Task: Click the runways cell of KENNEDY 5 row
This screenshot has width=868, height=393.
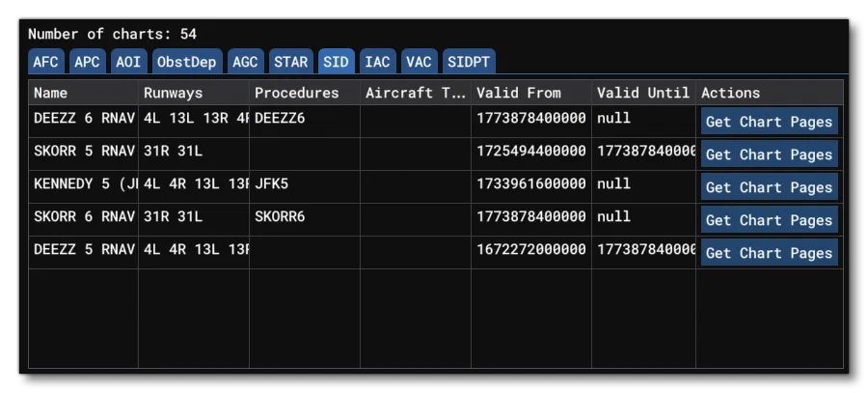Action: [x=194, y=186]
